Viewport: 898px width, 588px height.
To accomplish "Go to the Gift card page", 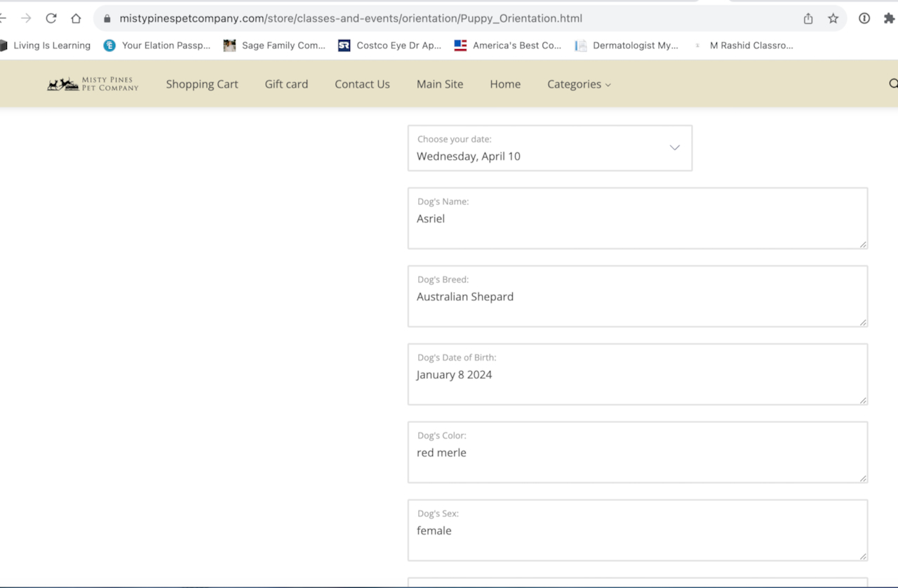I will coord(286,84).
